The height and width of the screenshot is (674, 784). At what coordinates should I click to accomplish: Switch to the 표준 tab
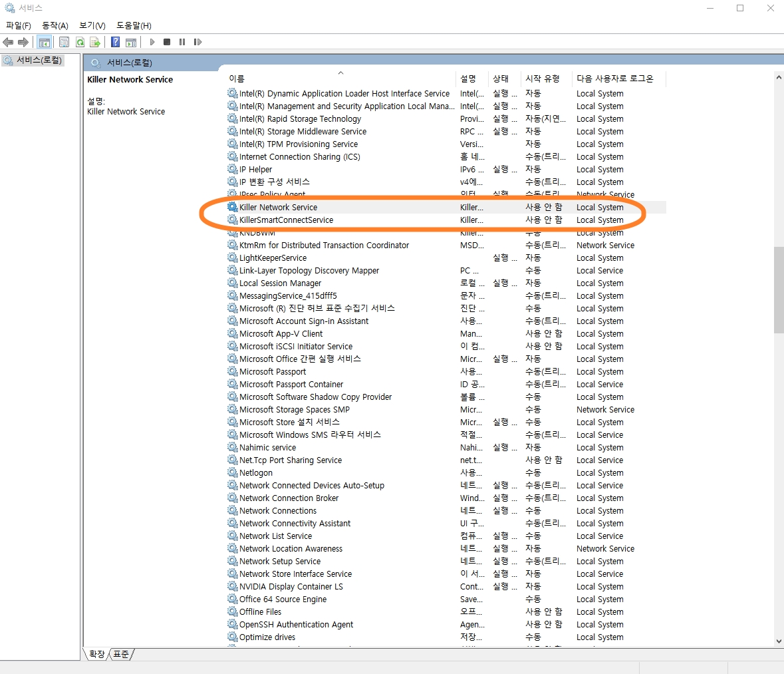121,654
